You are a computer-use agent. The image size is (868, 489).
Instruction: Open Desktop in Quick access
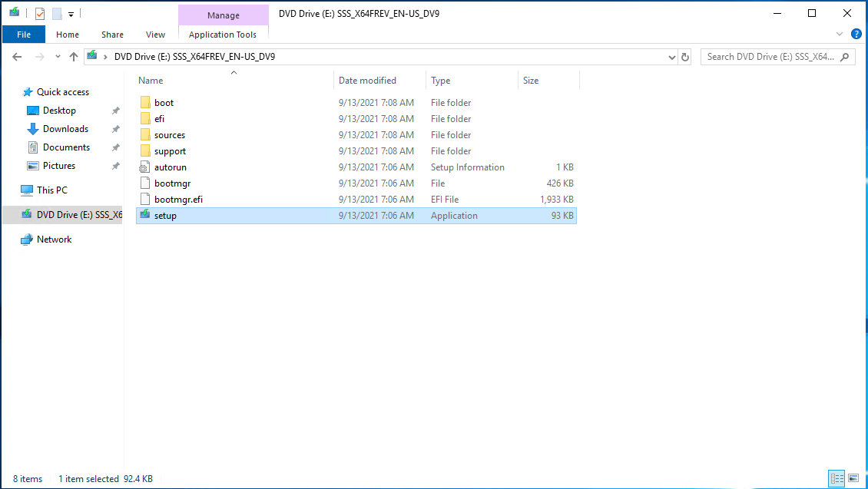coord(59,110)
